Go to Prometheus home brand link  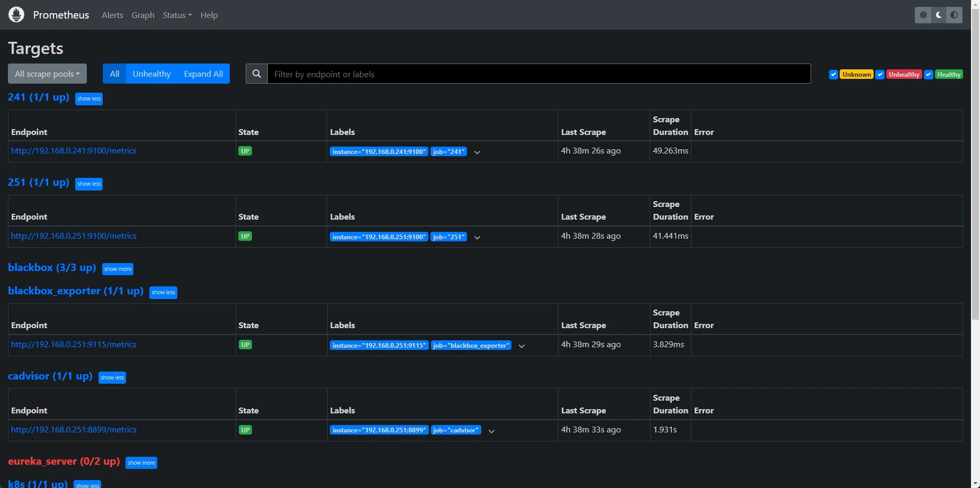pos(61,15)
